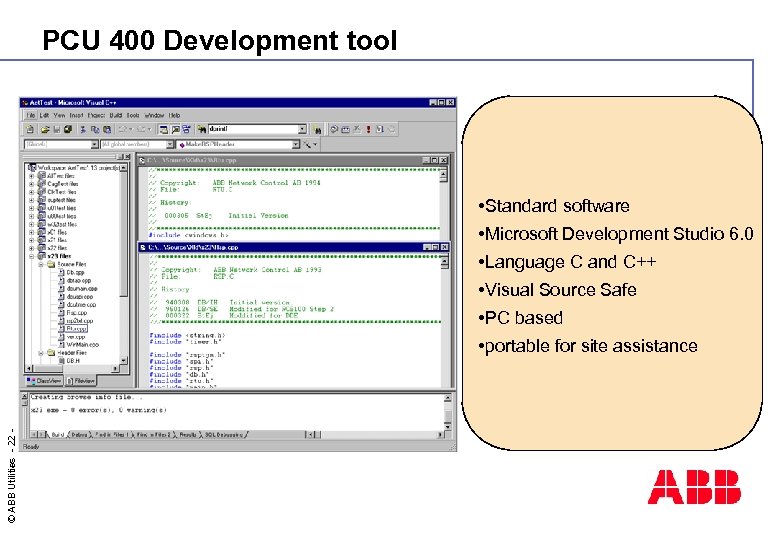Collapse the Source Files folder

point(41,265)
